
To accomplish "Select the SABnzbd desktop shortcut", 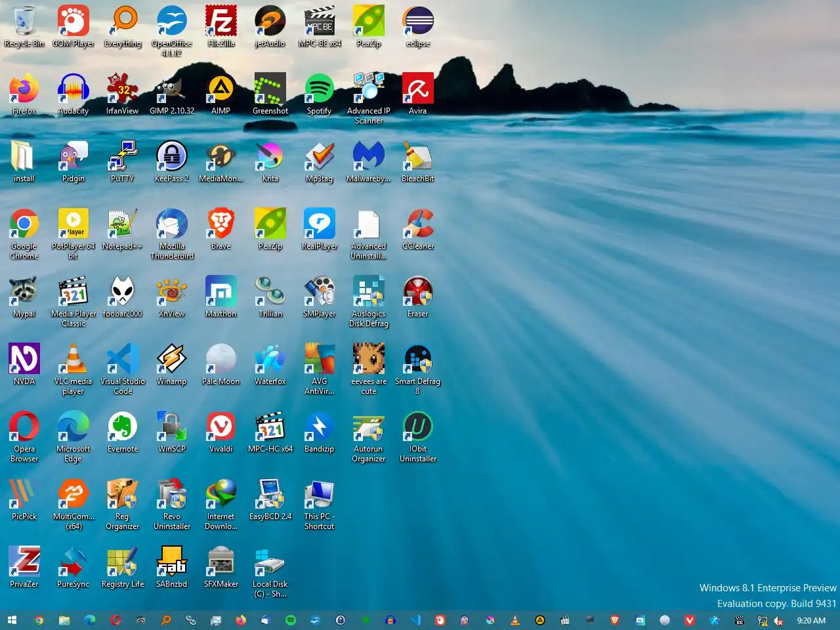I will (172, 568).
